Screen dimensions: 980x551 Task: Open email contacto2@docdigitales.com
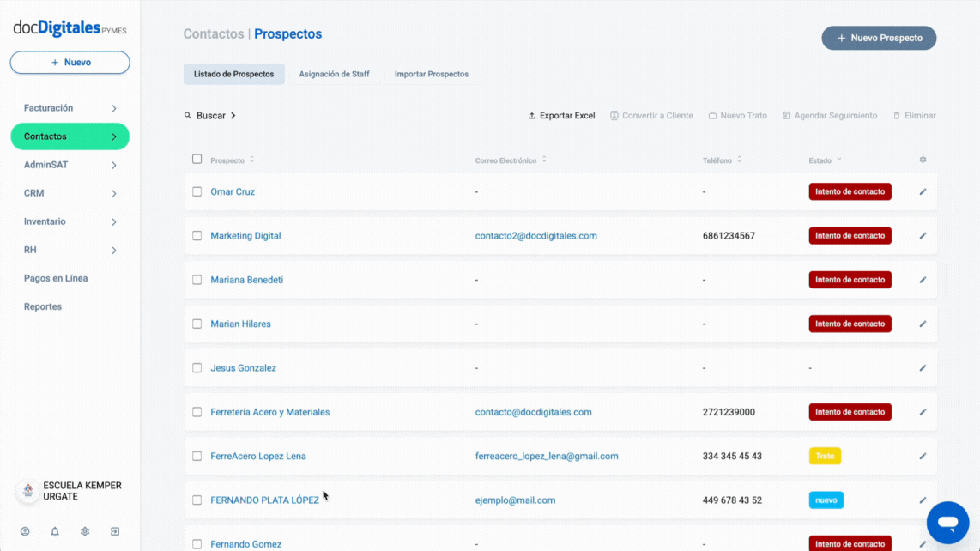tap(535, 236)
